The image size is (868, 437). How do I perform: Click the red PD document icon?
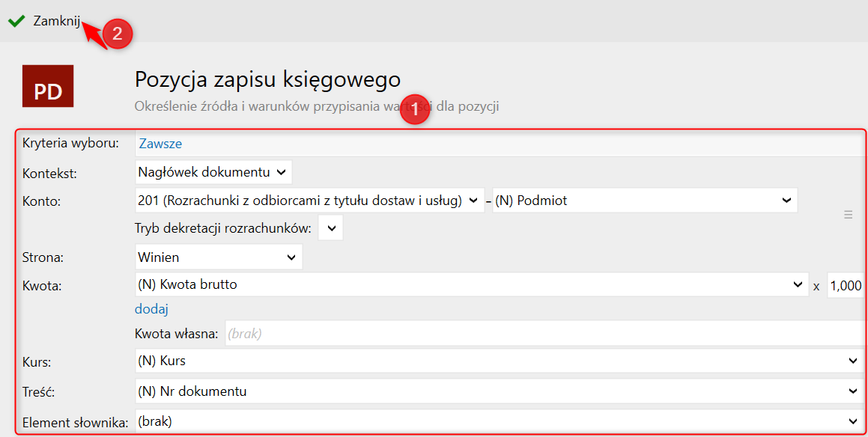(x=48, y=87)
